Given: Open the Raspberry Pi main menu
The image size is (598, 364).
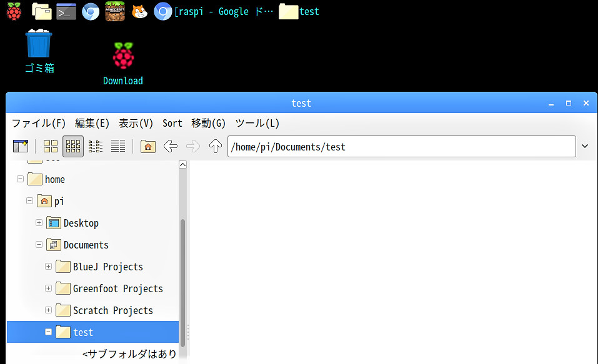Looking at the screenshot, I should point(14,11).
